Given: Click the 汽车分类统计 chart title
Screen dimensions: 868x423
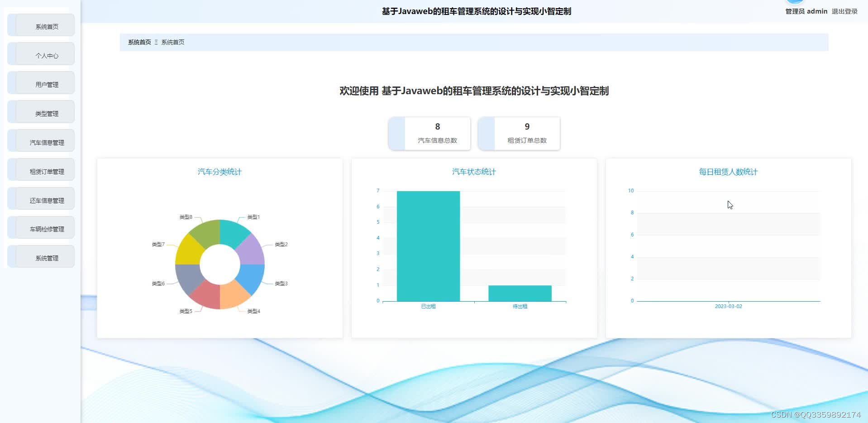Looking at the screenshot, I should click(x=219, y=172).
